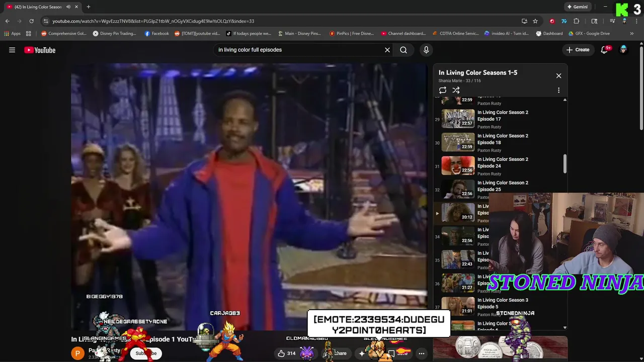The height and width of the screenshot is (362, 644).
Task: Click the install app icon in address bar
Action: [524, 21]
